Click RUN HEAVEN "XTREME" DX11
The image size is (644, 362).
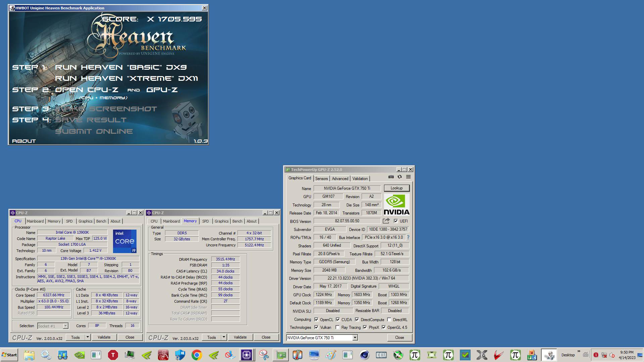coord(126,78)
